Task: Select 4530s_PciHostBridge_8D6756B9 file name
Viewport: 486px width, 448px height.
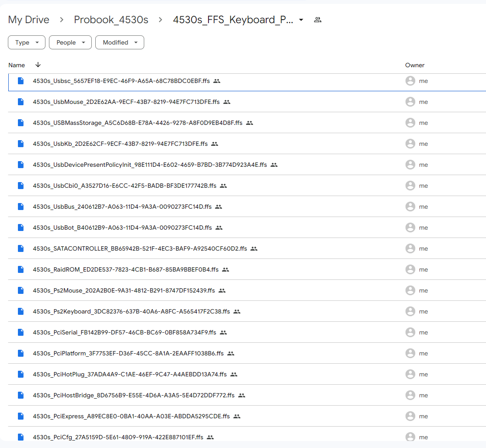Action: coord(134,395)
